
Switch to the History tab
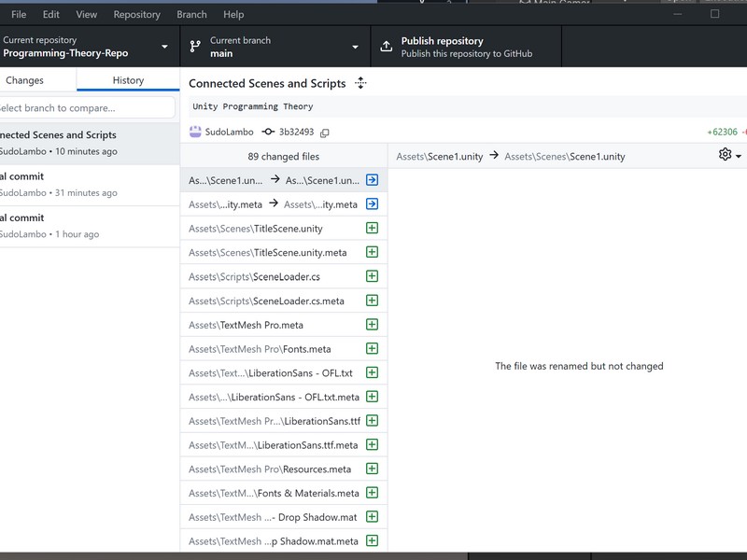click(x=128, y=80)
